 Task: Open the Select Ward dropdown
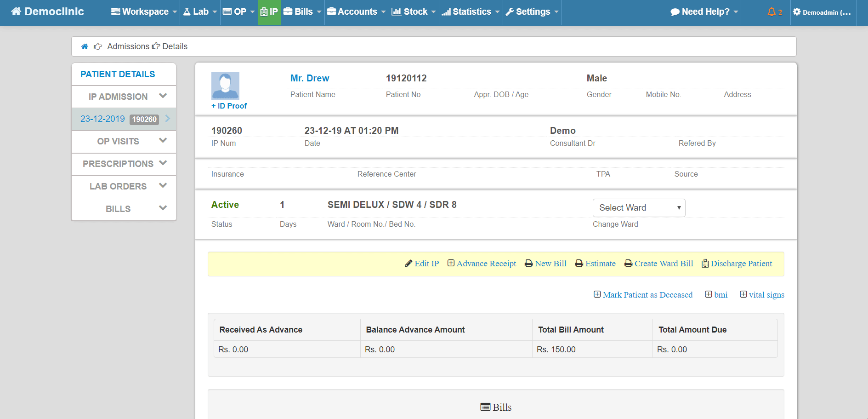click(x=639, y=207)
